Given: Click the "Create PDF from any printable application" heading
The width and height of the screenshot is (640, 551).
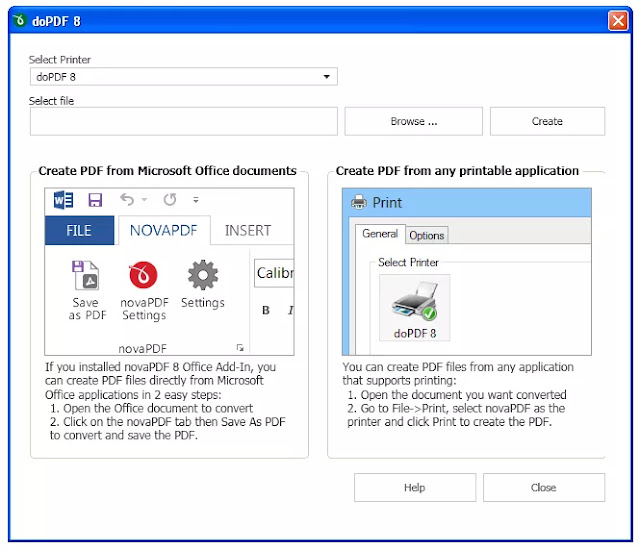Looking at the screenshot, I should [x=457, y=171].
